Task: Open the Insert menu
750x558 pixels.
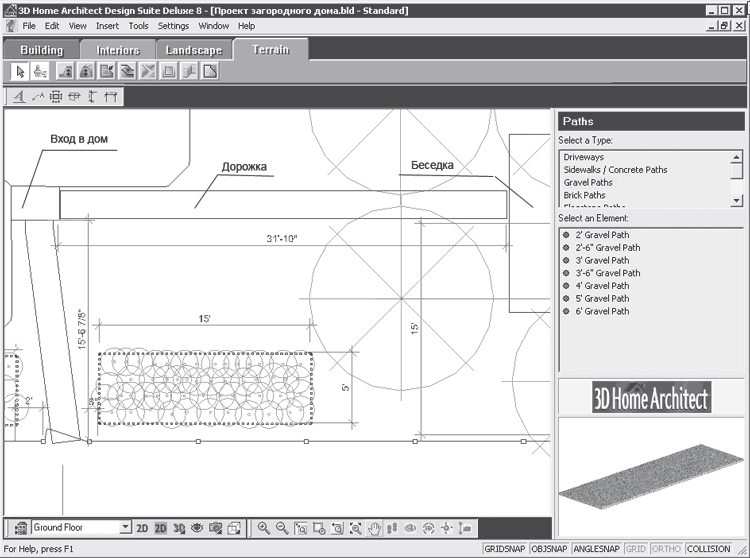Action: (x=107, y=25)
